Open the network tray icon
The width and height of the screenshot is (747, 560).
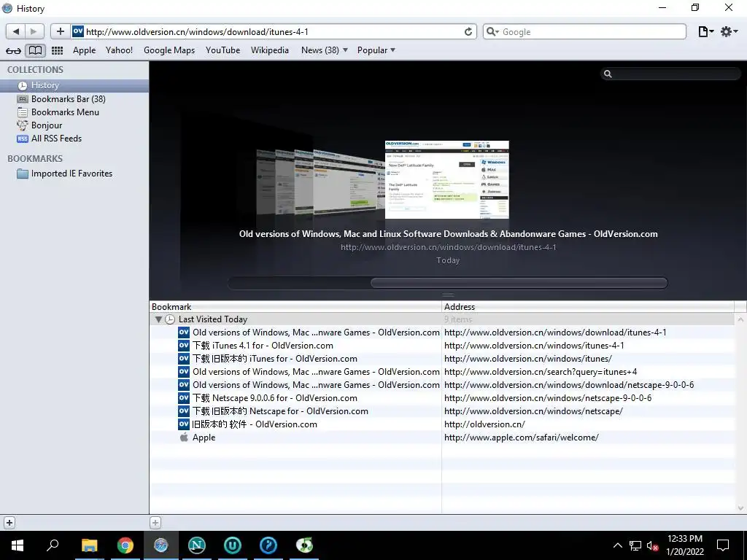pyautogui.click(x=635, y=545)
